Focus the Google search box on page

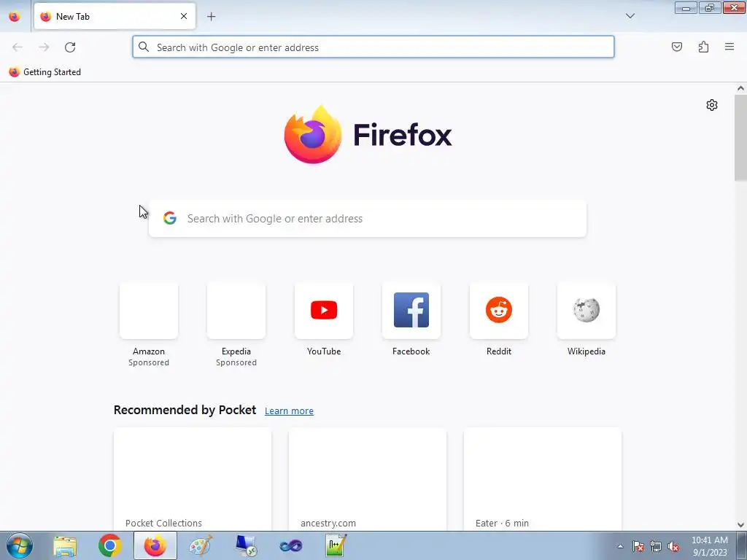(x=368, y=219)
